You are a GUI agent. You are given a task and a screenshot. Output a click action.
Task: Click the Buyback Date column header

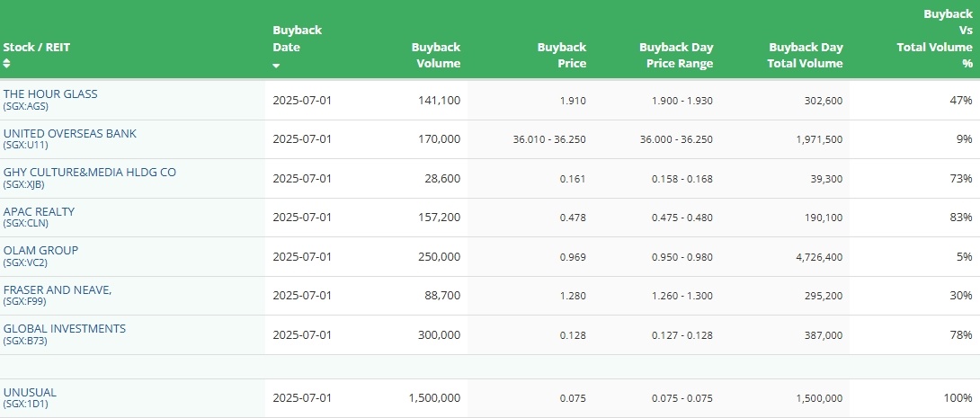(298, 39)
